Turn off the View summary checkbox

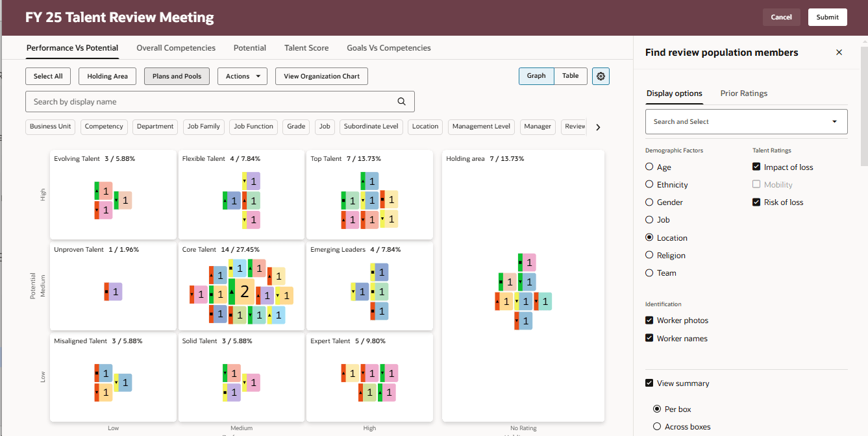649,383
